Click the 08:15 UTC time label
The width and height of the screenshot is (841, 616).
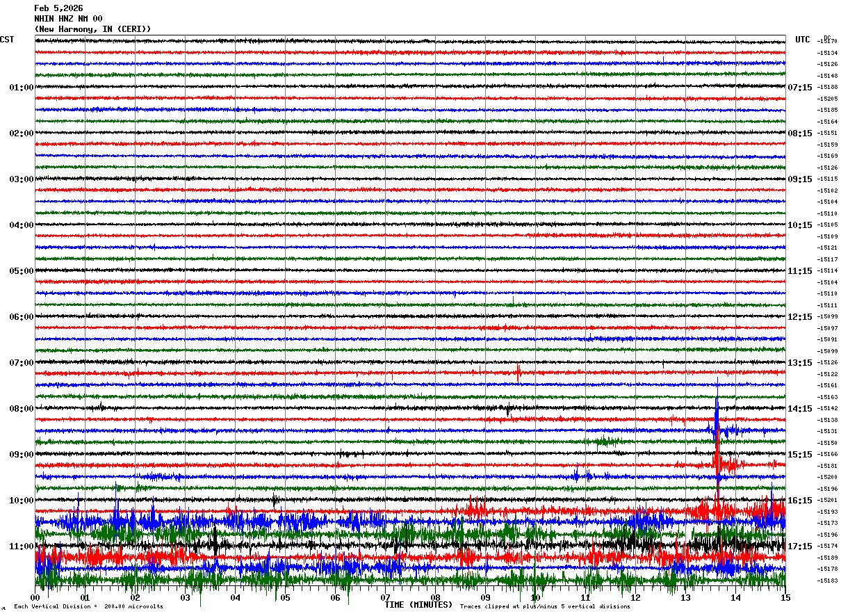coord(800,133)
